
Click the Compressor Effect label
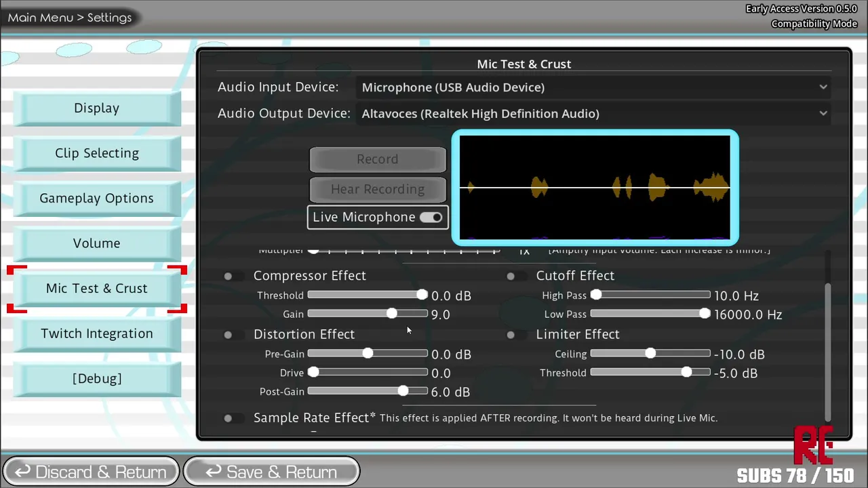tap(310, 276)
